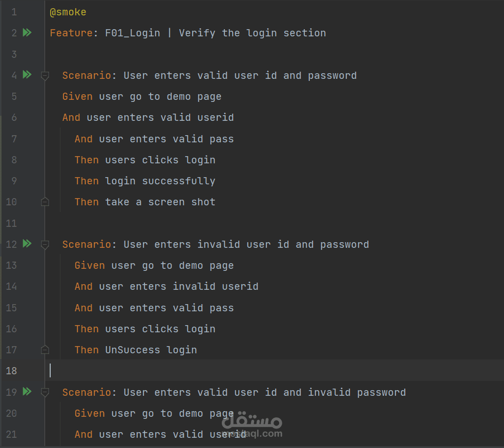
Task: Fold the invalid user id scenario block
Action: point(45,245)
